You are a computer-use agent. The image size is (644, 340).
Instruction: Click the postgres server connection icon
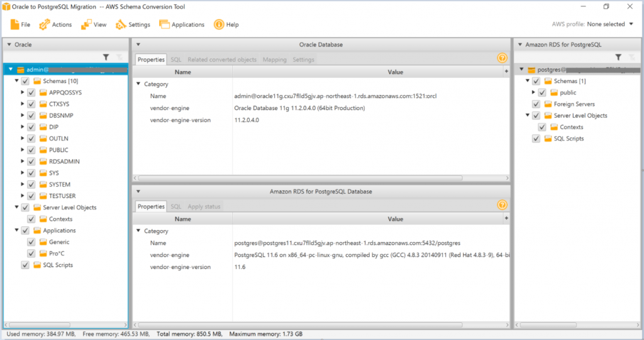click(x=531, y=70)
